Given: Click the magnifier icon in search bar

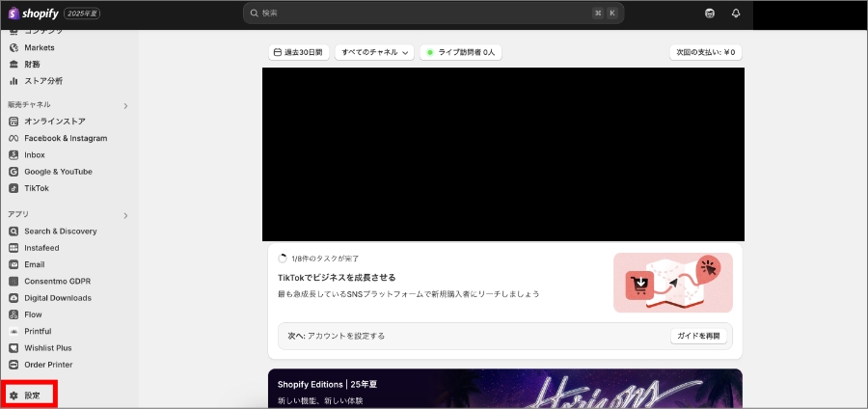Looking at the screenshot, I should (254, 13).
